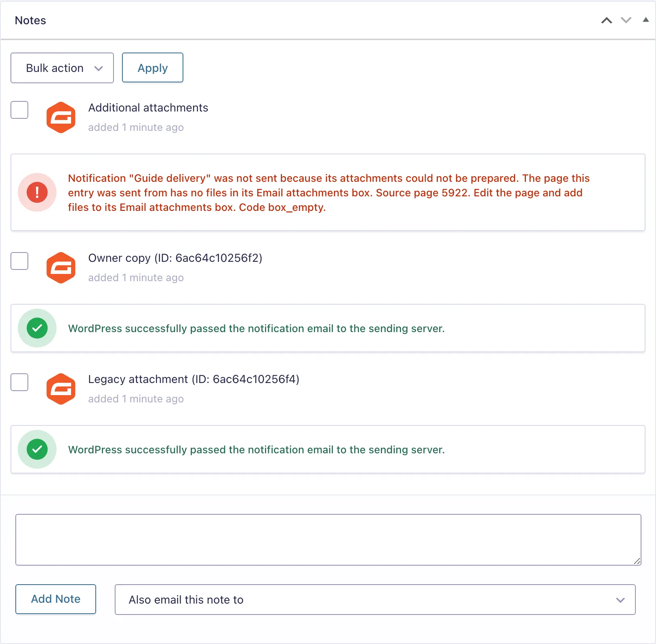
Task: Open the Also email this note to dropdown
Action: pos(375,600)
